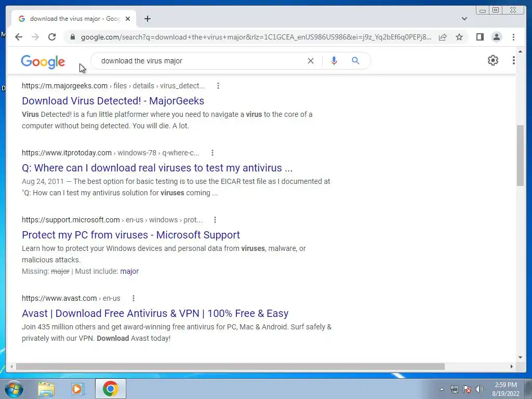The height and width of the screenshot is (399, 532).
Task: Go to Google home via logo
Action: 43,62
